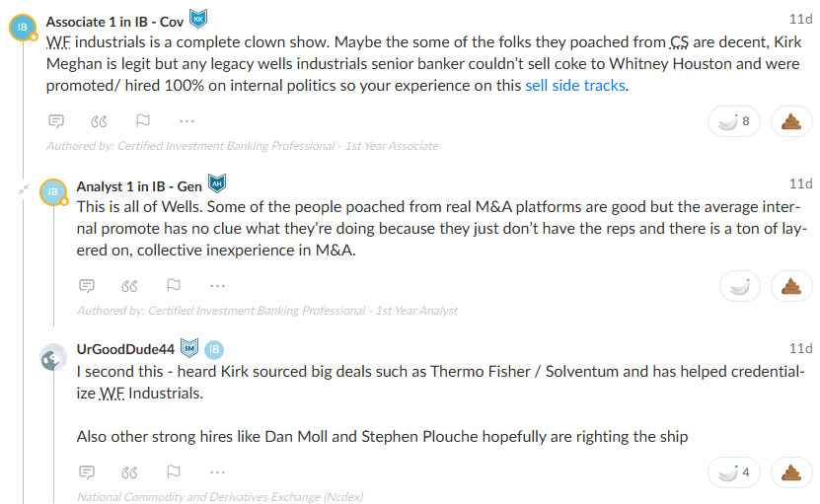Open more options on UrGoodDude44 comment
This screenshot has height=504, width=820.
[217, 472]
